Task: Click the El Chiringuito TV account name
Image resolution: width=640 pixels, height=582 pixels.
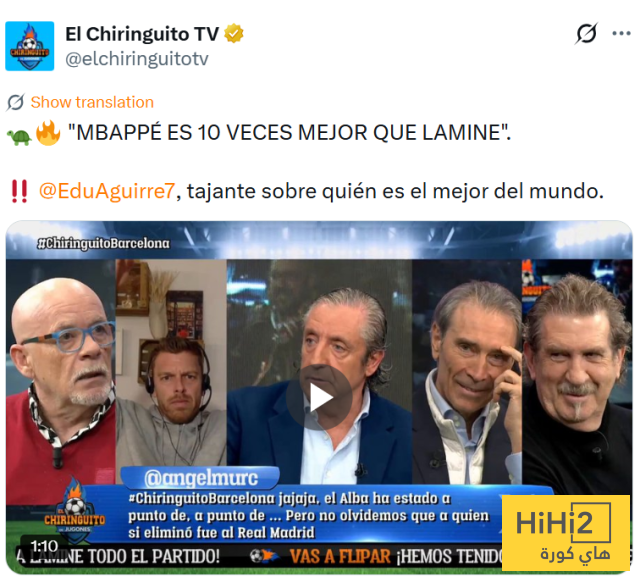Action: [142, 34]
